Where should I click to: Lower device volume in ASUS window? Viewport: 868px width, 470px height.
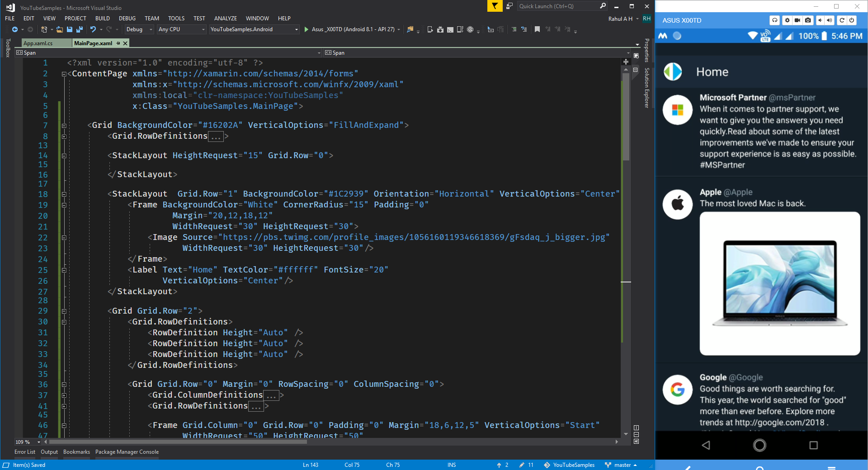coord(820,20)
